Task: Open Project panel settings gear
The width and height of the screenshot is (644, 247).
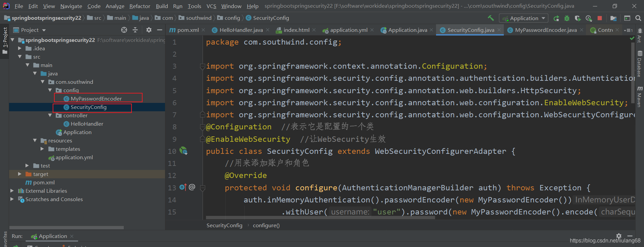Action: click(x=149, y=30)
